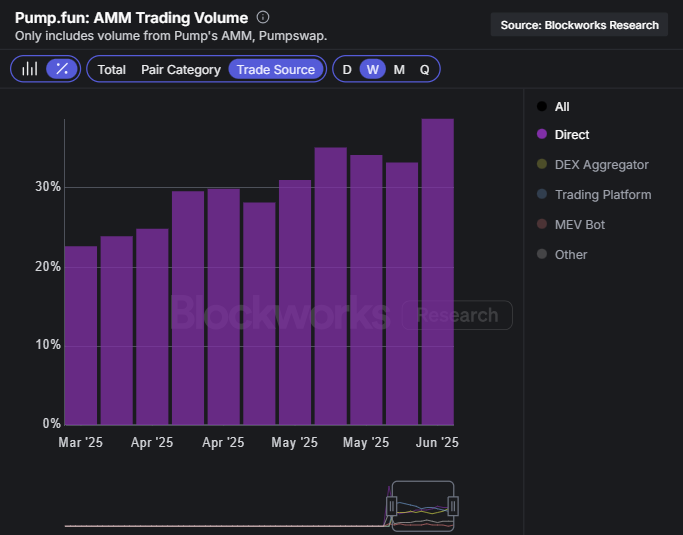
Task: Select the percentage view toggle
Action: pos(62,69)
